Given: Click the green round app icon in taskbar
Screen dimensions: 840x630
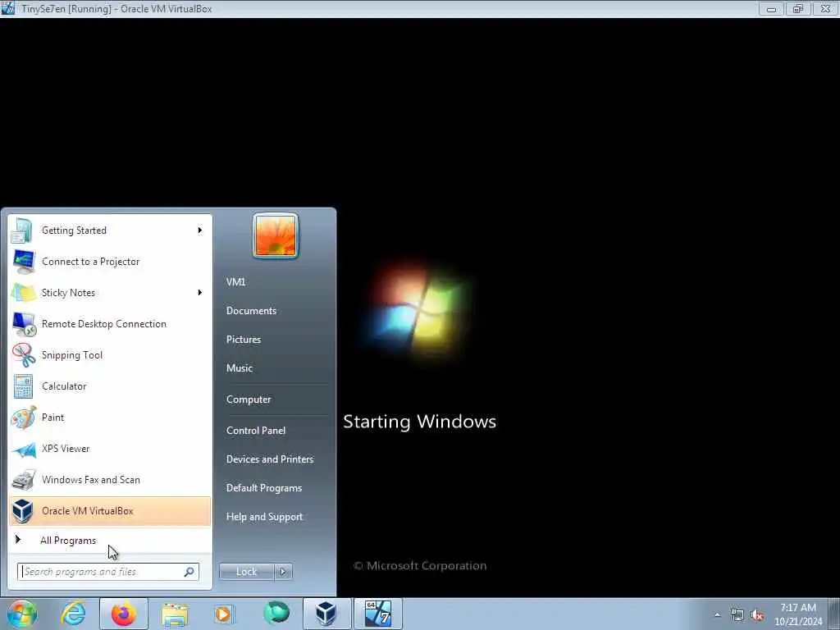Looking at the screenshot, I should coord(276,614).
